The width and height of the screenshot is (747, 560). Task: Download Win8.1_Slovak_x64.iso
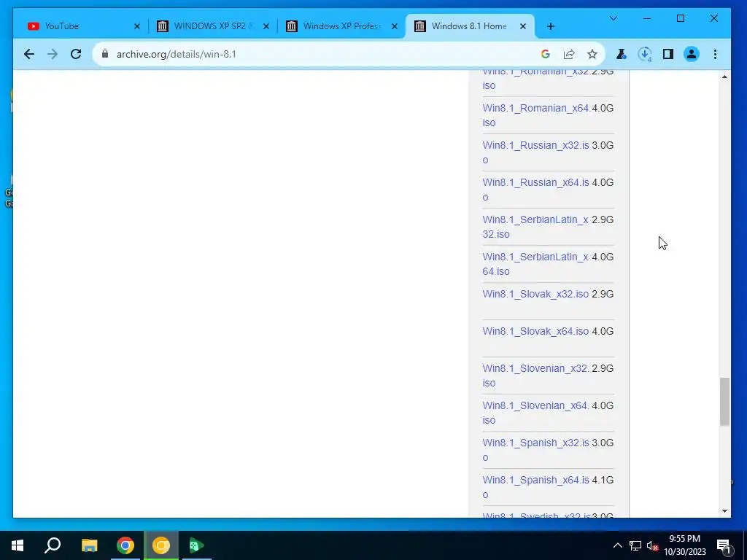[x=535, y=331]
